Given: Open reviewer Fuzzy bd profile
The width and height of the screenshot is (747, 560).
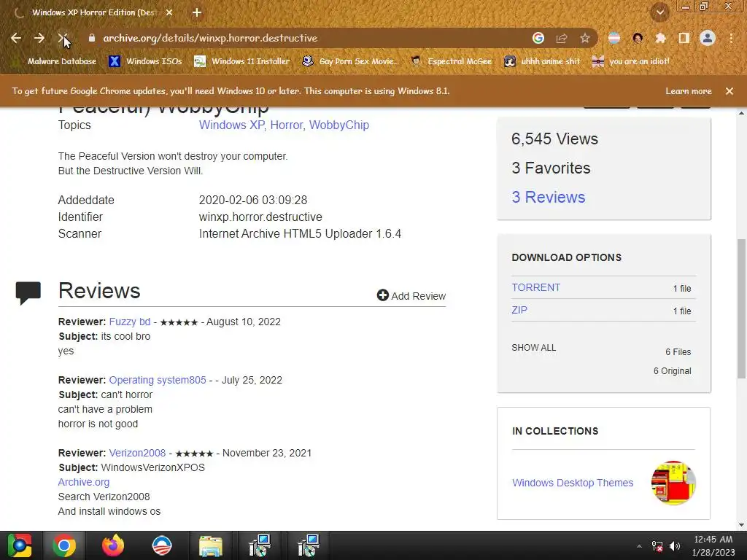Looking at the screenshot, I should [x=130, y=322].
